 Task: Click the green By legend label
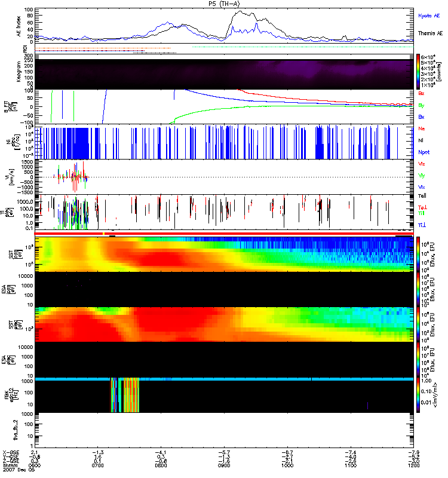pos(421,106)
